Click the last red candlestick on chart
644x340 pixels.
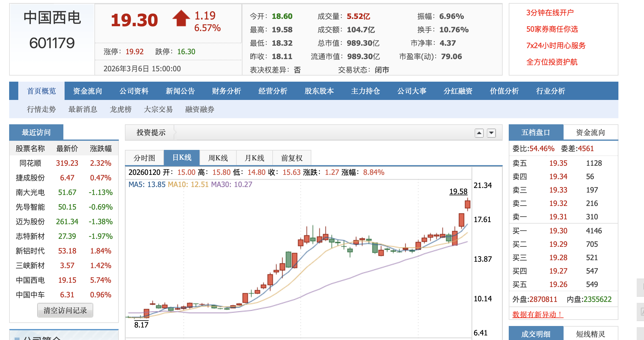pyautogui.click(x=468, y=204)
